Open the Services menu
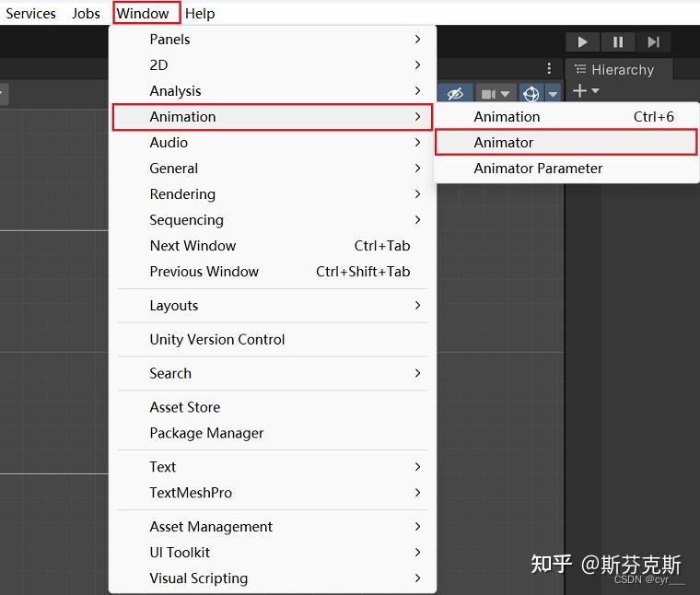Image resolution: width=700 pixels, height=595 pixels. coord(30,14)
